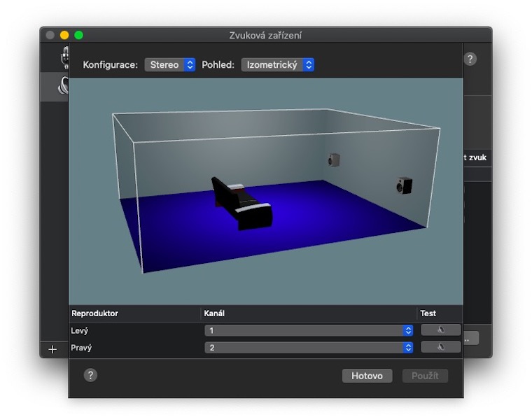Open the Pohled Izometrický dropdown

[277, 65]
